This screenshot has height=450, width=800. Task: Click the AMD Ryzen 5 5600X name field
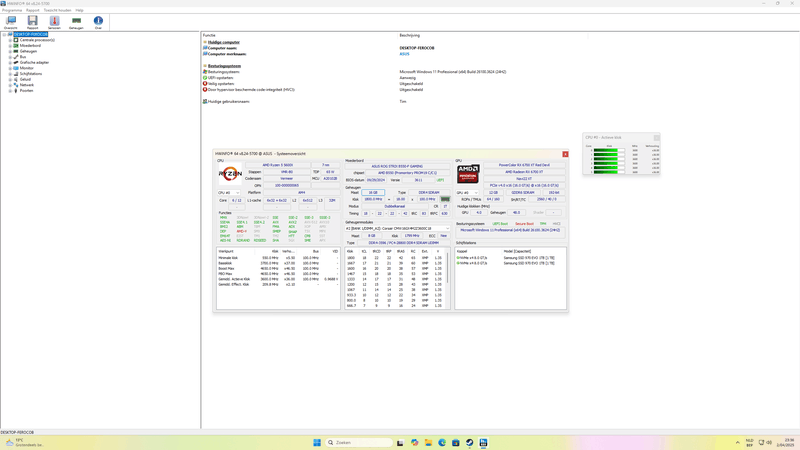click(x=278, y=165)
